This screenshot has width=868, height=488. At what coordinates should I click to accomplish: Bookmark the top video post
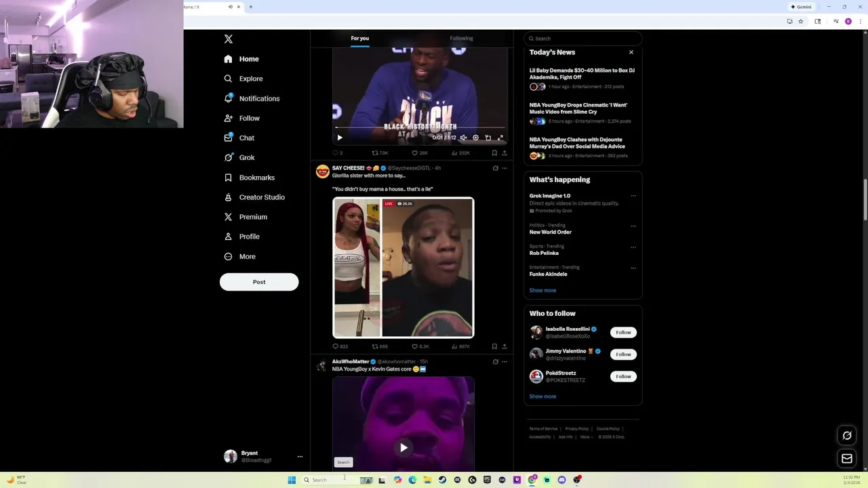pos(494,153)
